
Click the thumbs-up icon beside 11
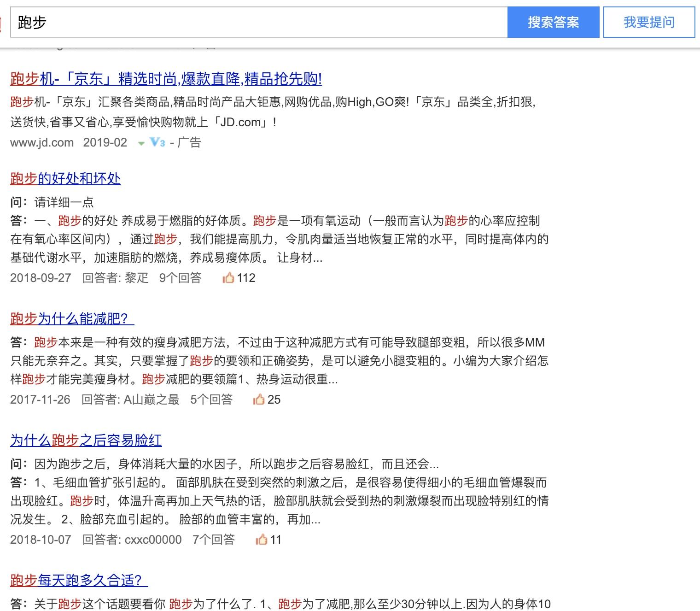(x=262, y=539)
